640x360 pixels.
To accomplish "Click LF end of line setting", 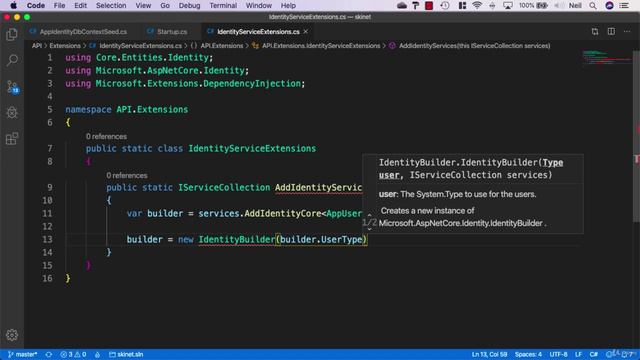I will tap(578, 354).
